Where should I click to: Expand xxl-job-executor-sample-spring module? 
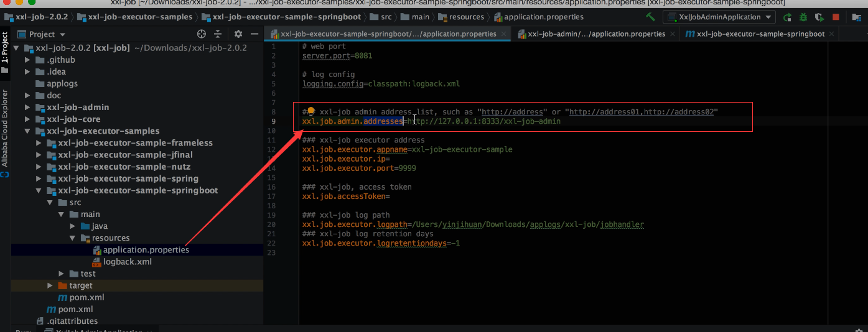(x=39, y=178)
